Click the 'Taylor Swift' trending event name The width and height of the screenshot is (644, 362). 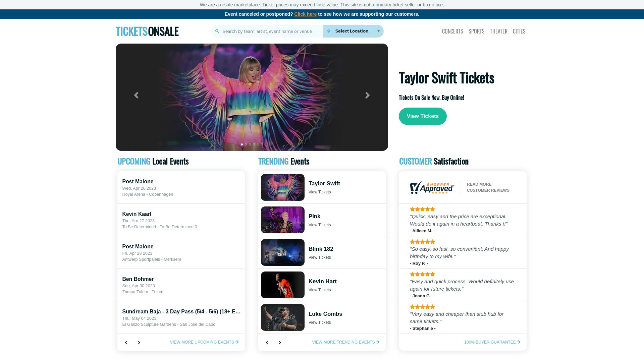[x=324, y=184]
